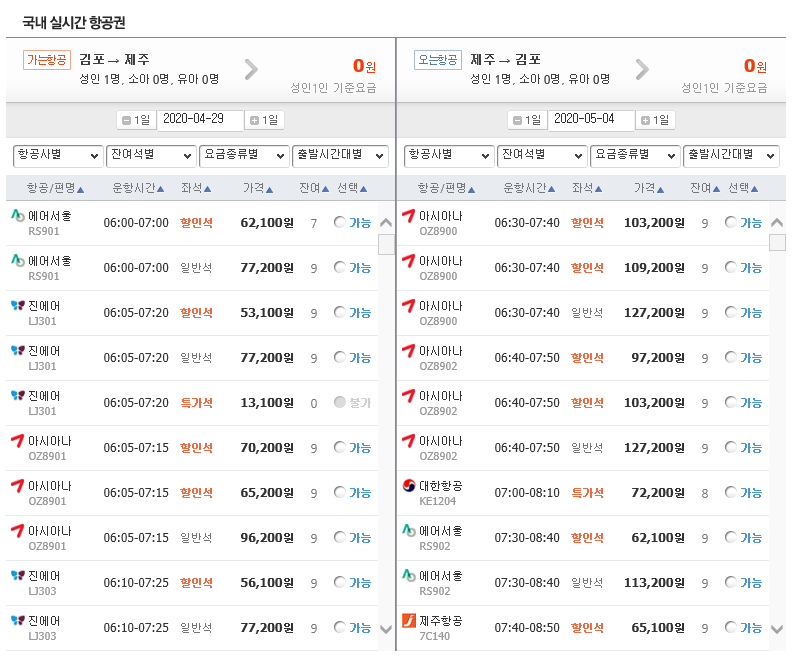Screen dimensions: 793x657
Task: Click departure date field 2020-04-29
Action: [200, 120]
